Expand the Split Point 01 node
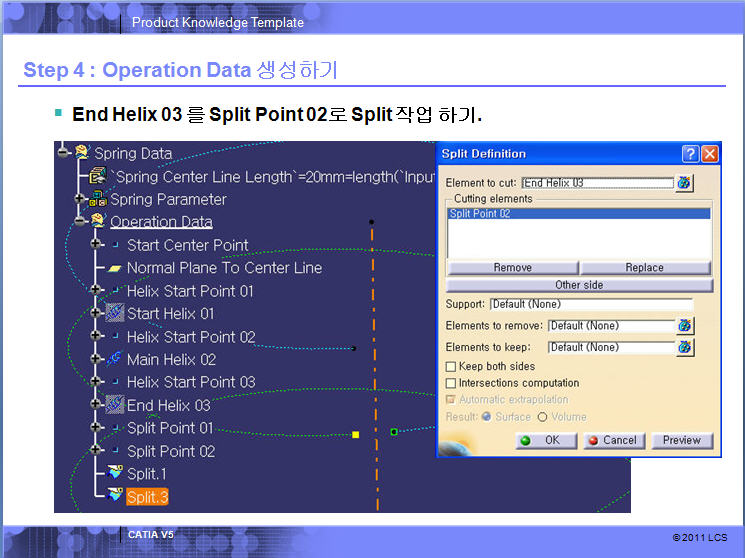 [97, 428]
